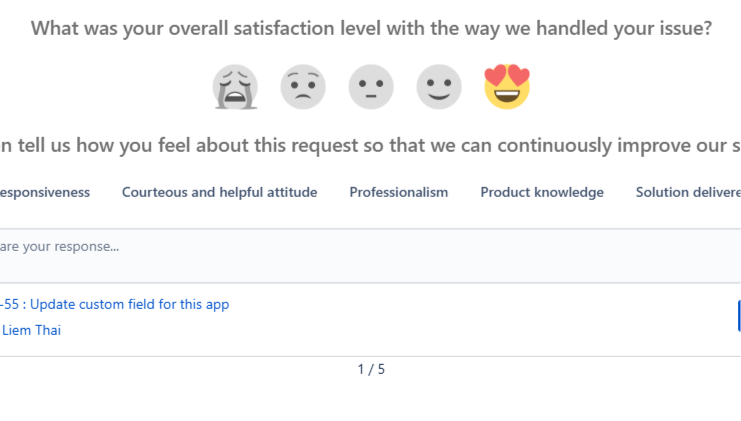
Task: Select the slightly smiling face rating
Action: click(439, 87)
